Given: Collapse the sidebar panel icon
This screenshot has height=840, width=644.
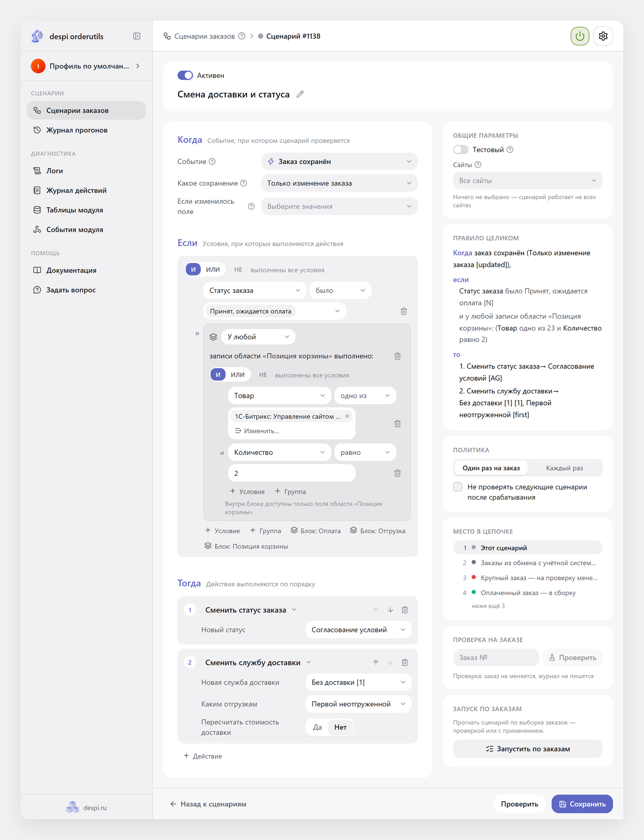Looking at the screenshot, I should 137,36.
